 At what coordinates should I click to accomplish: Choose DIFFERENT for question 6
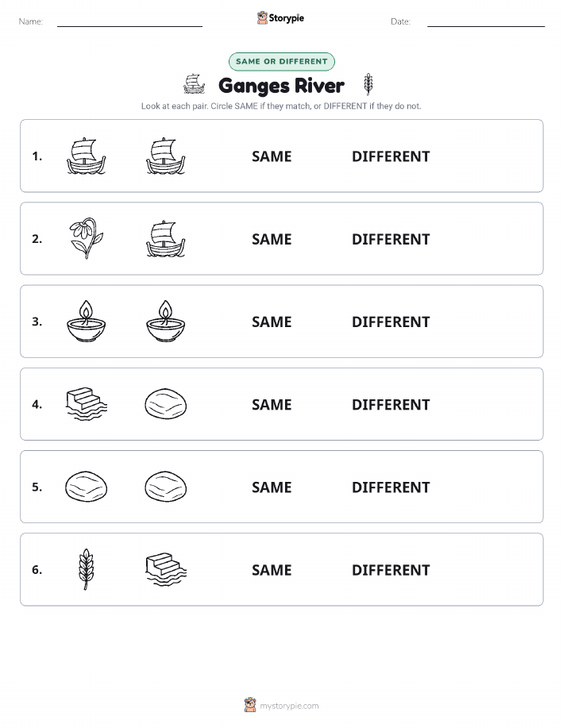click(x=391, y=570)
